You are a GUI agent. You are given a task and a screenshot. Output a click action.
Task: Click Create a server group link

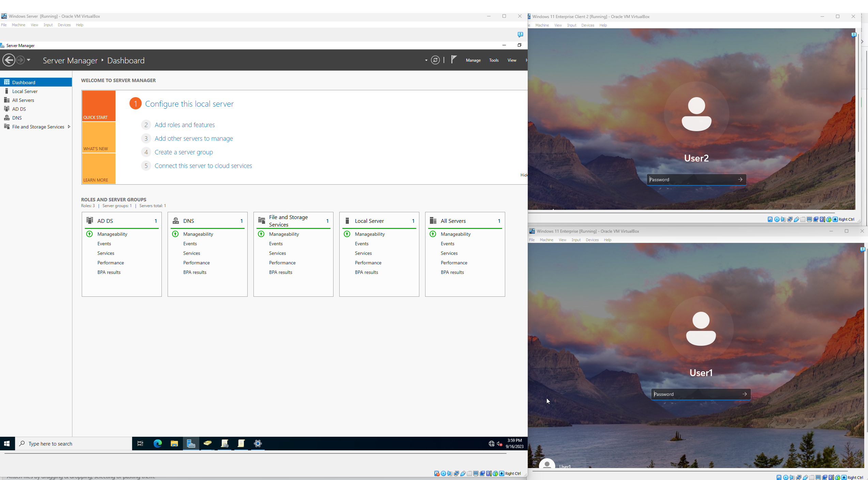pos(184,152)
